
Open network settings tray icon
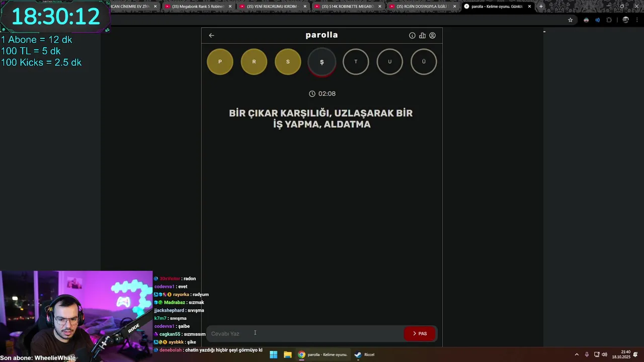pyautogui.click(x=597, y=354)
